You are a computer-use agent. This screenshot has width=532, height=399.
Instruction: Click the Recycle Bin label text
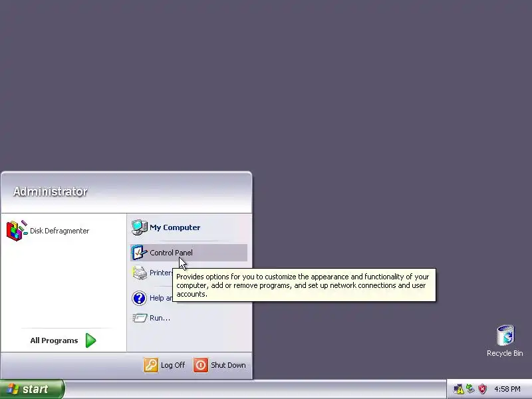505,353
